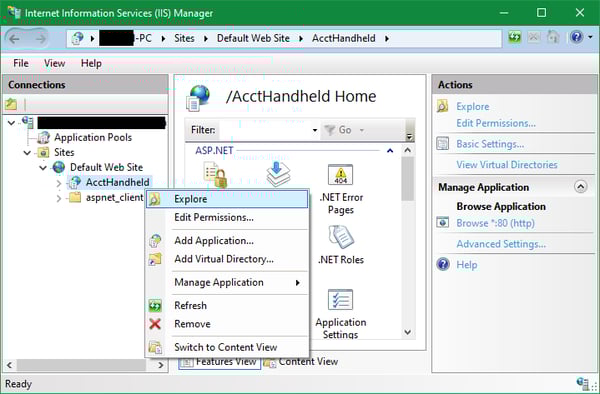Collapse the Default Web Site node
This screenshot has height=394, width=600.
click(43, 168)
